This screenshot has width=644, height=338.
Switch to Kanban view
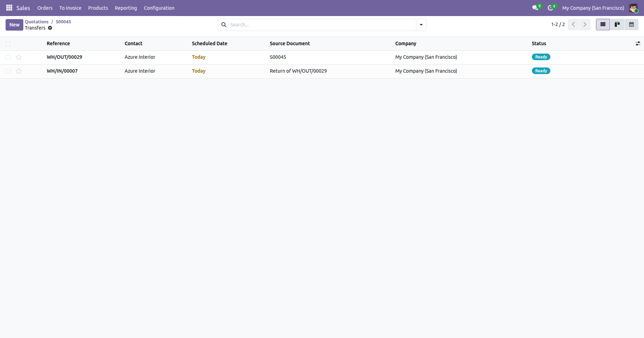point(617,24)
